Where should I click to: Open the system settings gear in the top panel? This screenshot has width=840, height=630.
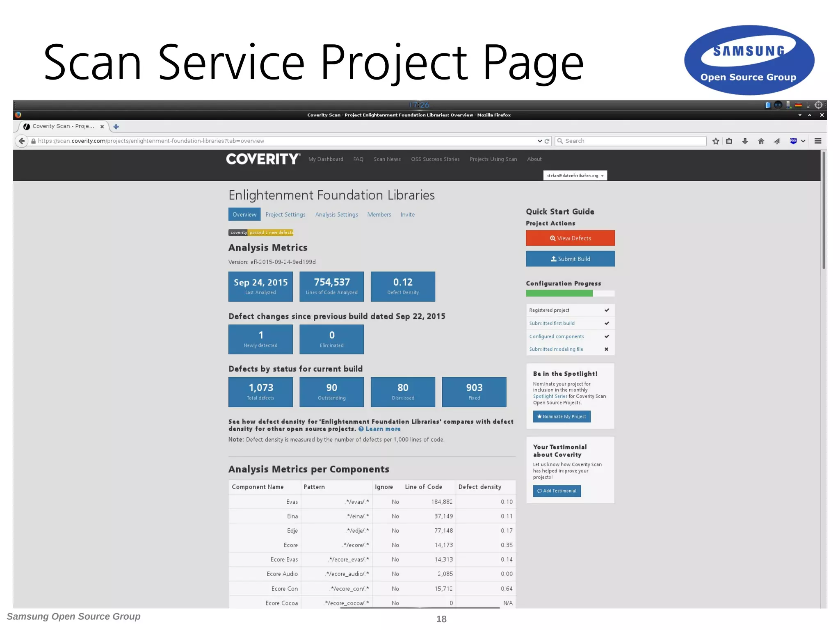(818, 105)
